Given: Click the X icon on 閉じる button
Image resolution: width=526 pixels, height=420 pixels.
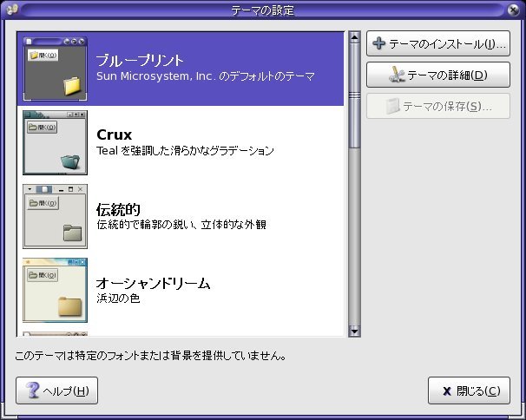Looking at the screenshot, I should pyautogui.click(x=447, y=390).
